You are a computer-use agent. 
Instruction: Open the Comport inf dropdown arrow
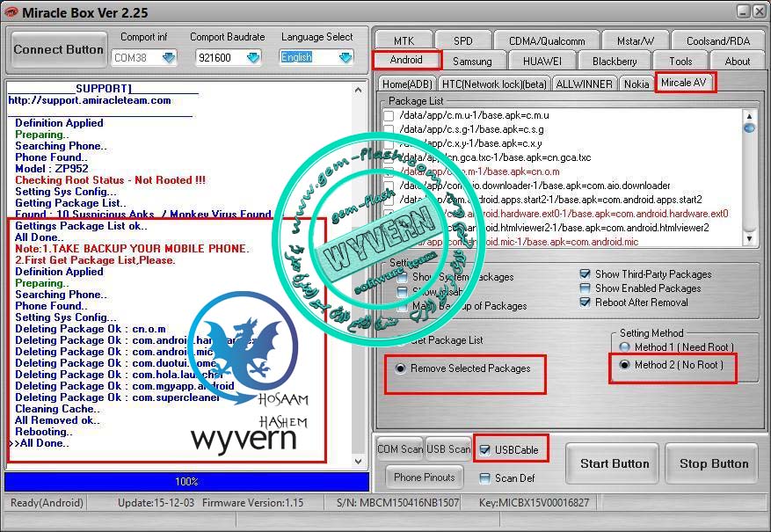(x=169, y=57)
